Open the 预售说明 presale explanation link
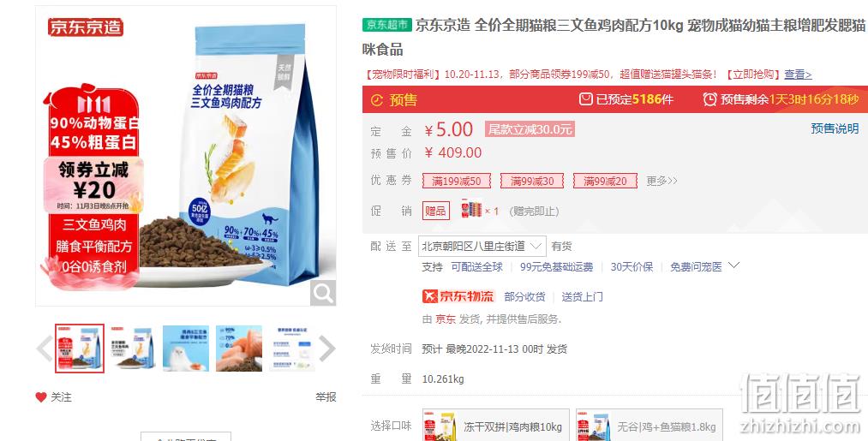 (835, 129)
